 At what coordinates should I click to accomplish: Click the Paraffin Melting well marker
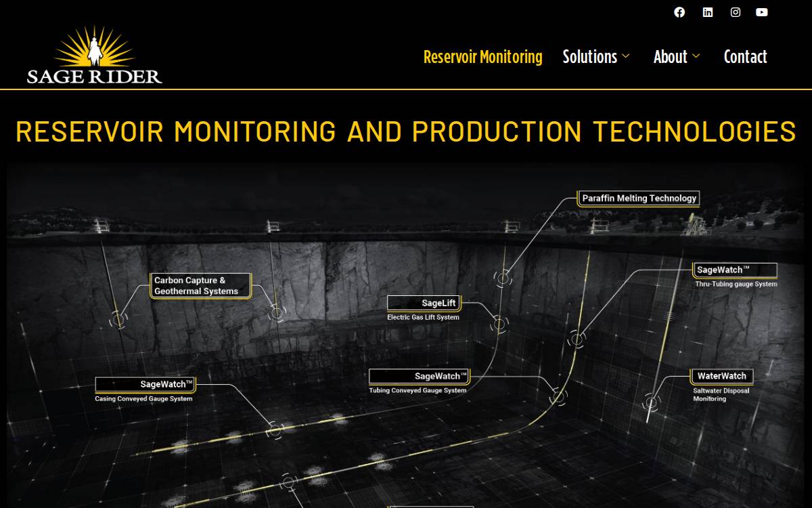[x=503, y=277]
